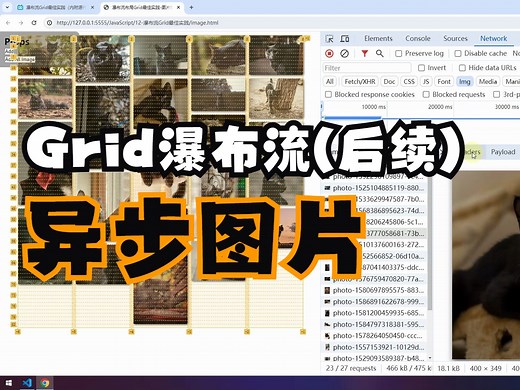This screenshot has height=390, width=520.
Task: Open the tab search dropdown
Action: click(x=7, y=7)
